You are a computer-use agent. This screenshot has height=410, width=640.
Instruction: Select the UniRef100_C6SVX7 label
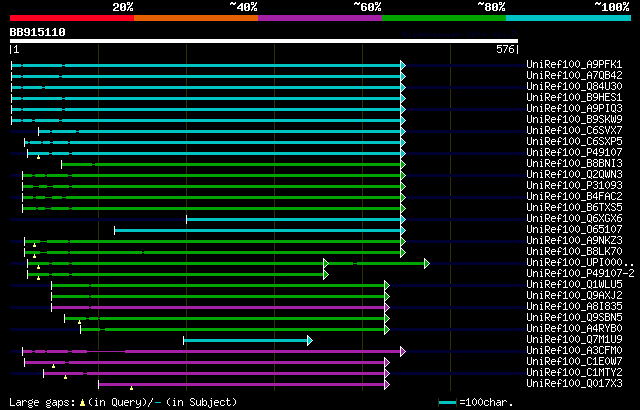(x=574, y=131)
